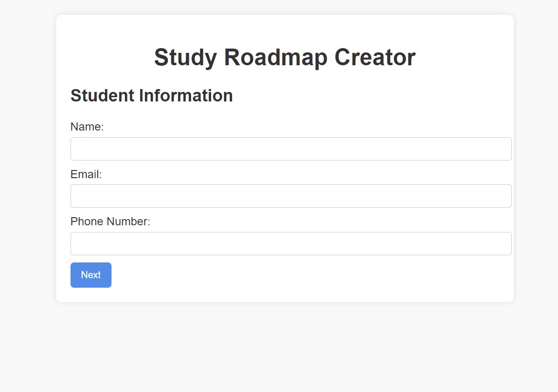Click the 'Name:' label
This screenshot has height=392, width=558.
(87, 127)
